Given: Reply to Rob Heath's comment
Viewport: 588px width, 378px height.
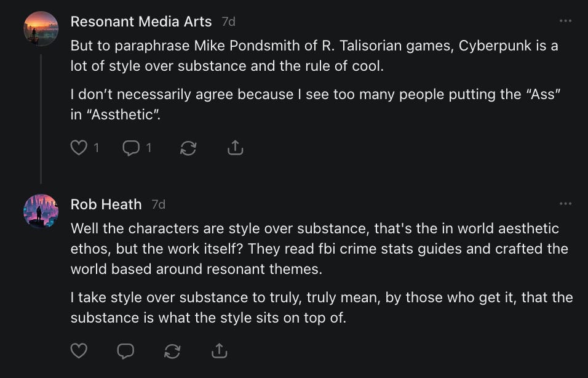Looking at the screenshot, I should tap(125, 351).
